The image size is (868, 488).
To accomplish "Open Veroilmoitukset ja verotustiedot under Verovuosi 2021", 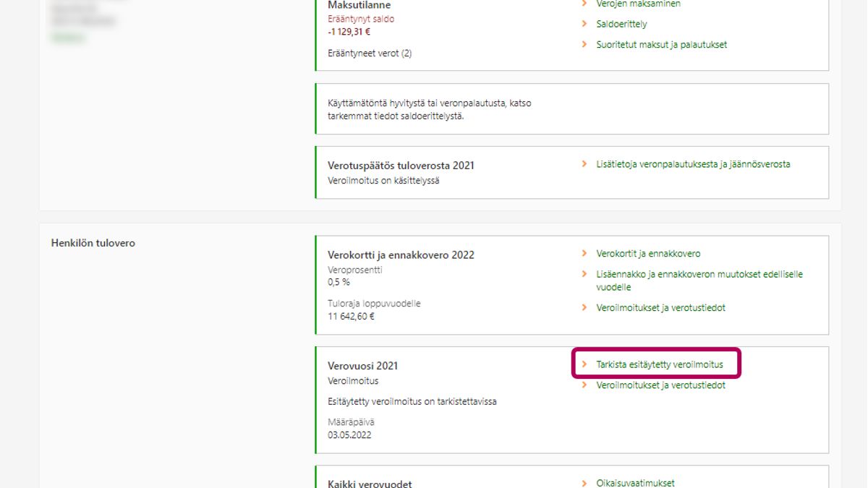I will tap(660, 385).
